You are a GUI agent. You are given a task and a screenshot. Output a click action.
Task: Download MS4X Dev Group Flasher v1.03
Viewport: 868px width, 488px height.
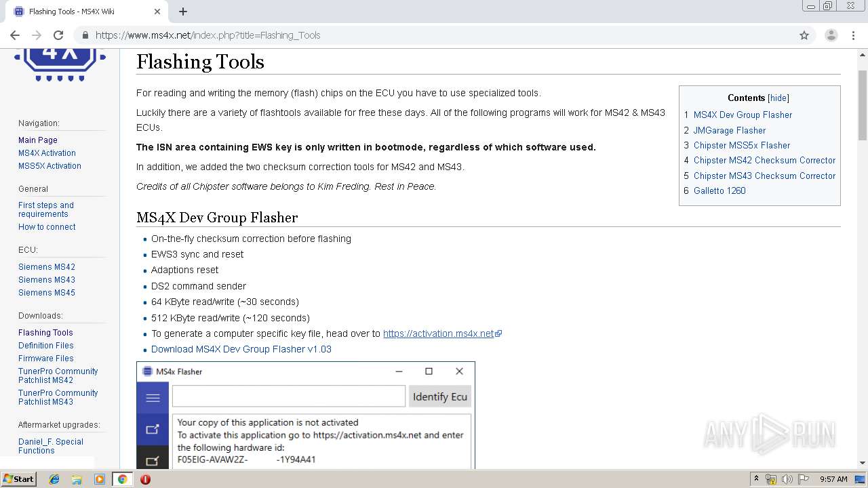[x=241, y=350]
